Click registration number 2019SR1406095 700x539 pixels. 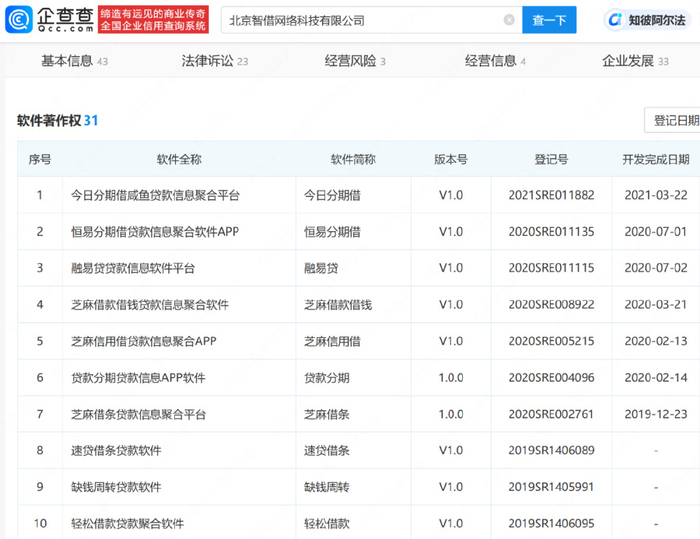(x=551, y=523)
